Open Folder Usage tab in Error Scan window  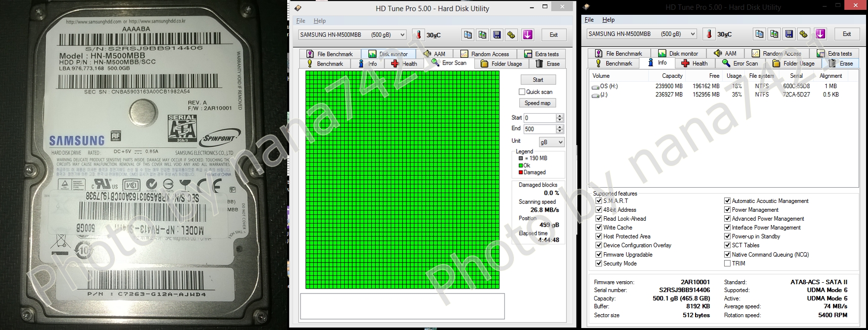tap(501, 64)
